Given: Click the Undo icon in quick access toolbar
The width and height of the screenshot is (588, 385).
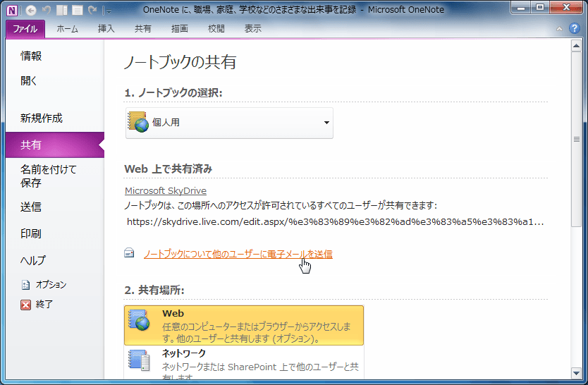Looking at the screenshot, I should pos(46,10).
